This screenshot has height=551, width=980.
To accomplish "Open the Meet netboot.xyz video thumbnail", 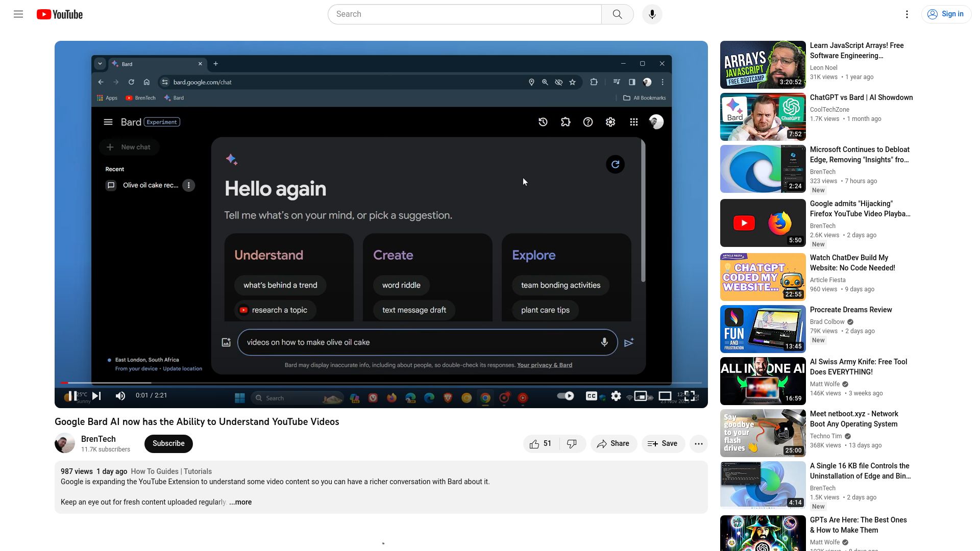I will (x=763, y=433).
